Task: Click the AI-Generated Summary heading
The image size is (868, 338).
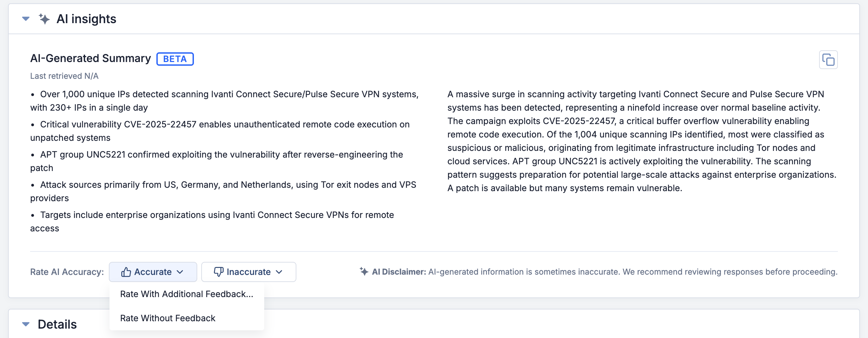Action: click(x=90, y=58)
